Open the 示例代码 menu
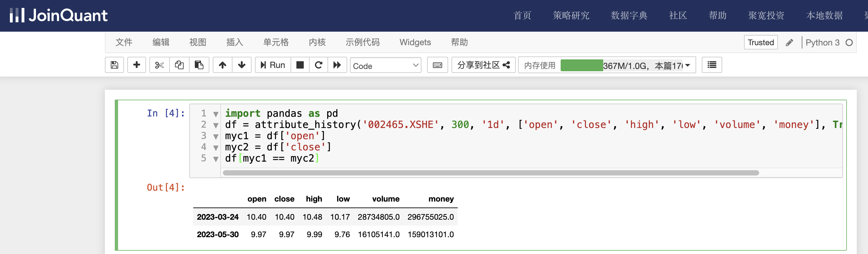The image size is (868, 254). (362, 42)
